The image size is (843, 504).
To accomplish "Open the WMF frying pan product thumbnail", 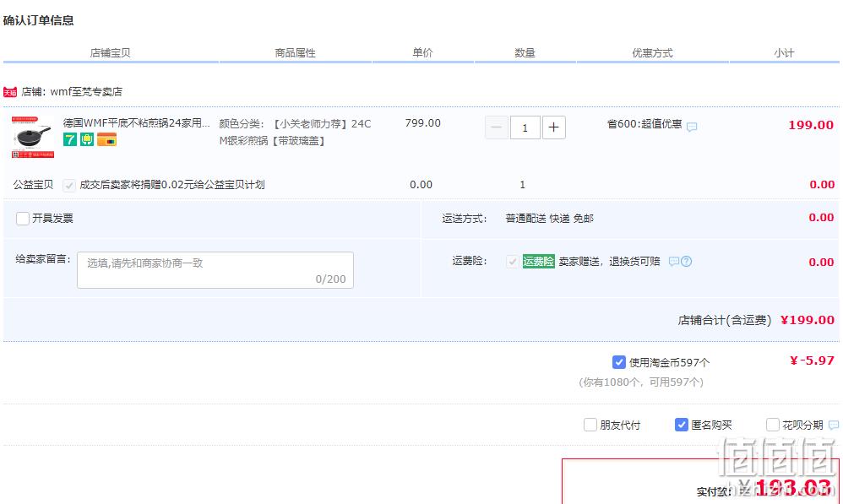I will (x=33, y=137).
